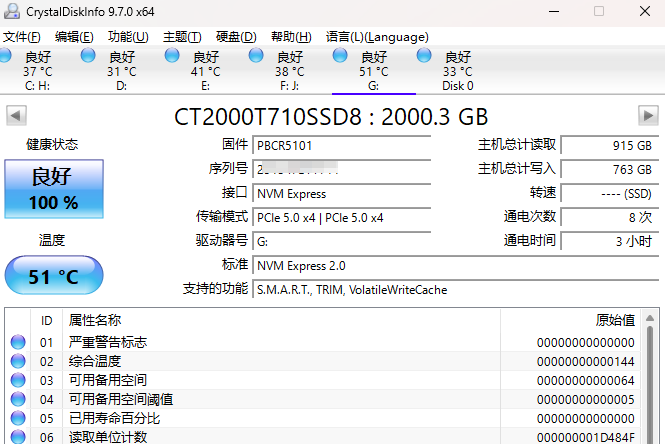Viewport: 665px width, 444px height.
Task: Select the F: J: disk tab at 38 °C
Action: pos(290,71)
